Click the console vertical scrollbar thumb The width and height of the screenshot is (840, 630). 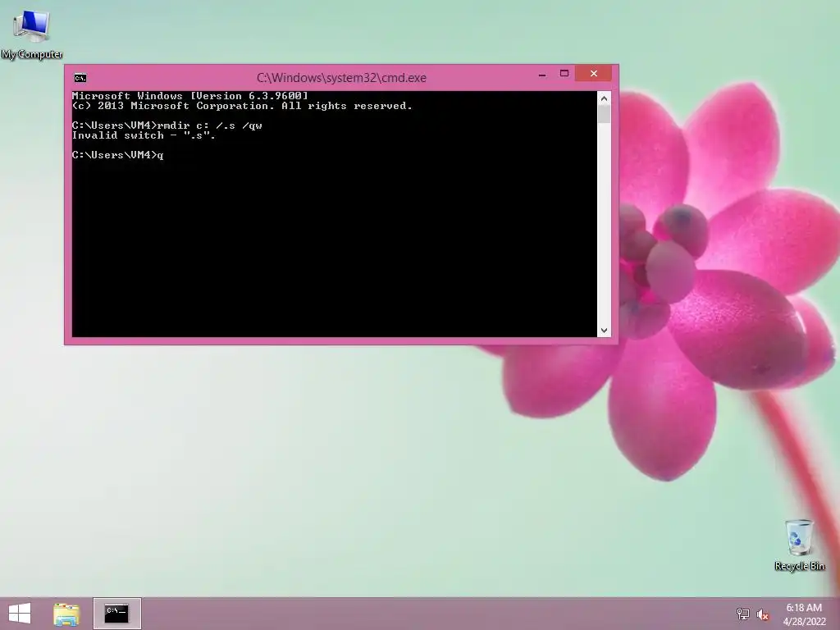604,114
